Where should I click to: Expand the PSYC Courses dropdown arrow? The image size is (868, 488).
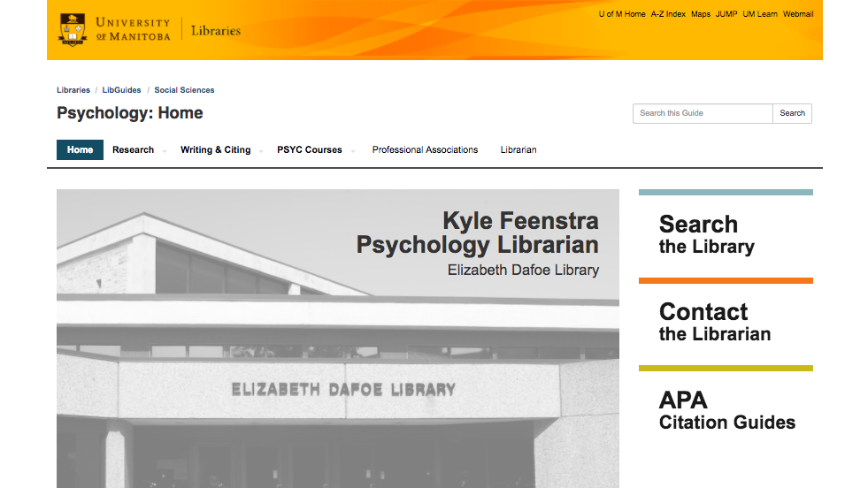coord(353,151)
